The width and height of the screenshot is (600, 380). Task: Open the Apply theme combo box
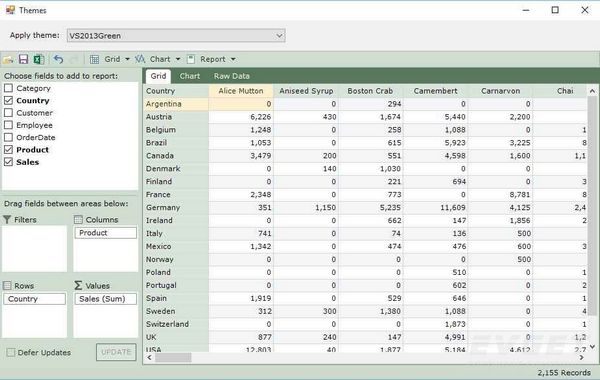(x=176, y=36)
